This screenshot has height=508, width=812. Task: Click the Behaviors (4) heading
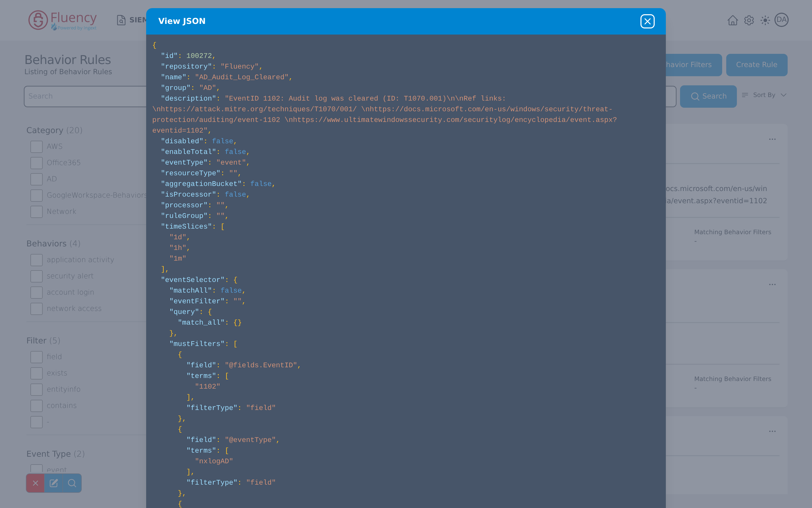pos(53,244)
